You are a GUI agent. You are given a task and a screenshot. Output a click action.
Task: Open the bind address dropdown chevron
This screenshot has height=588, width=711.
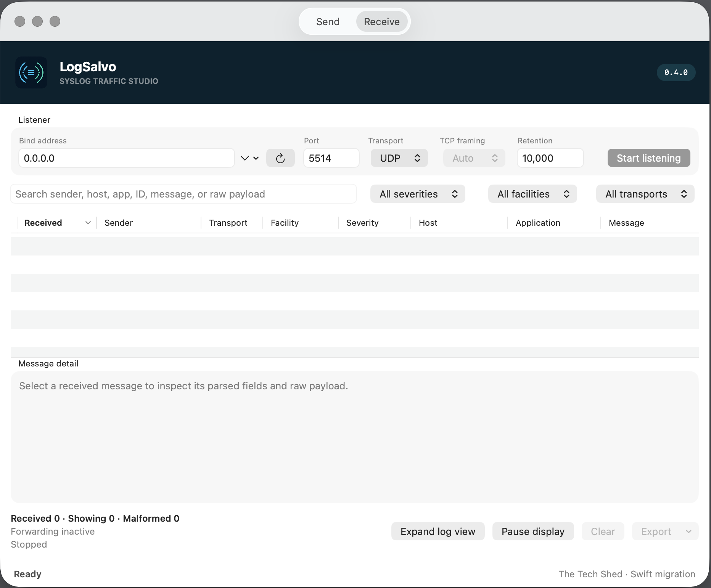click(250, 158)
